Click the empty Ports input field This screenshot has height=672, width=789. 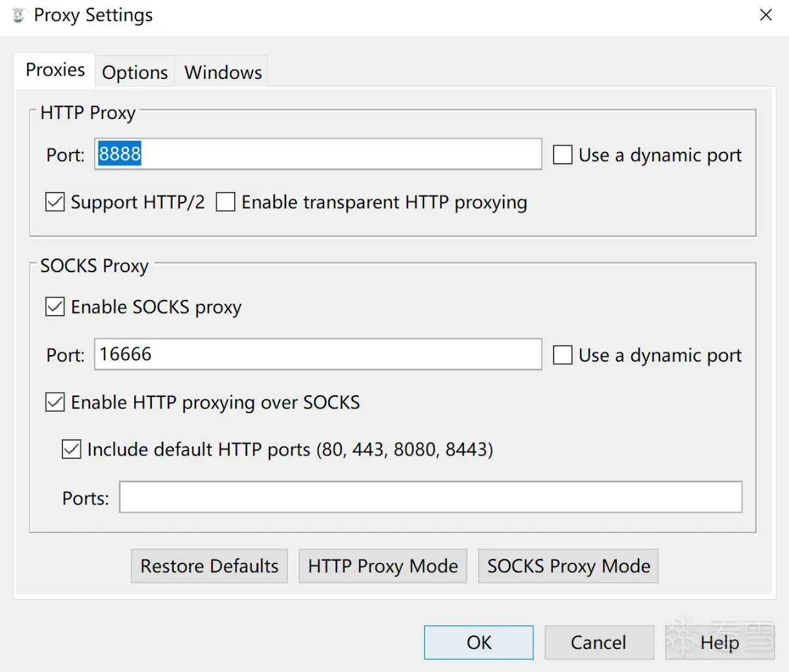click(430, 497)
